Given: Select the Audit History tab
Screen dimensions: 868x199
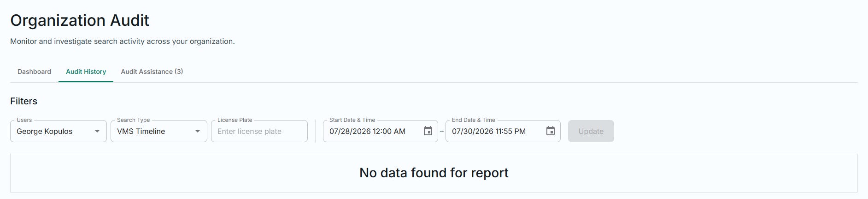Looking at the screenshot, I should pos(86,72).
